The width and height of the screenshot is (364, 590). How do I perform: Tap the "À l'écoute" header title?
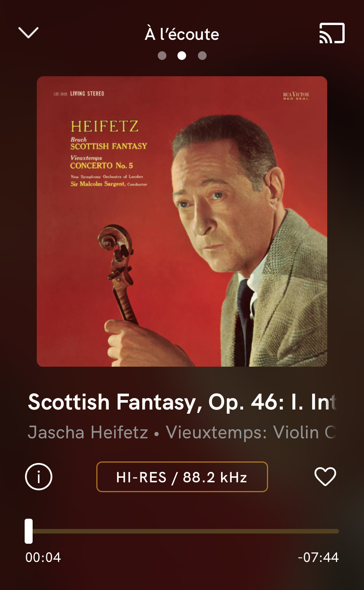182,34
